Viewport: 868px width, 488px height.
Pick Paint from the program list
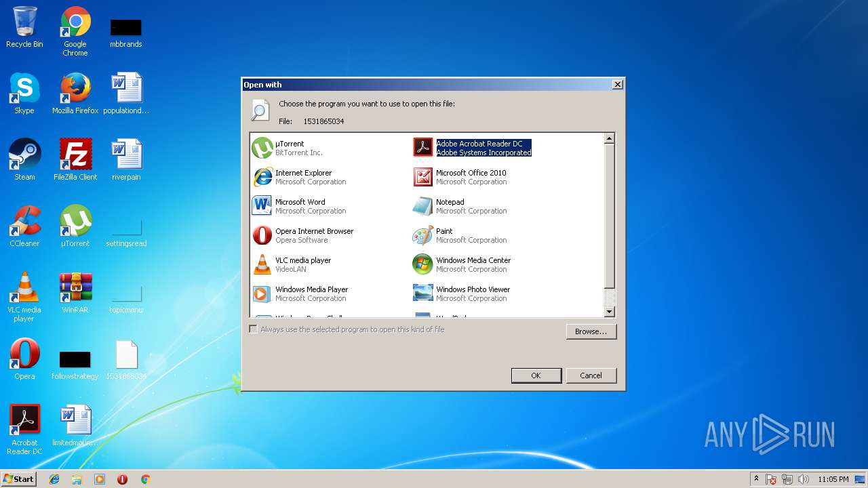coord(460,235)
